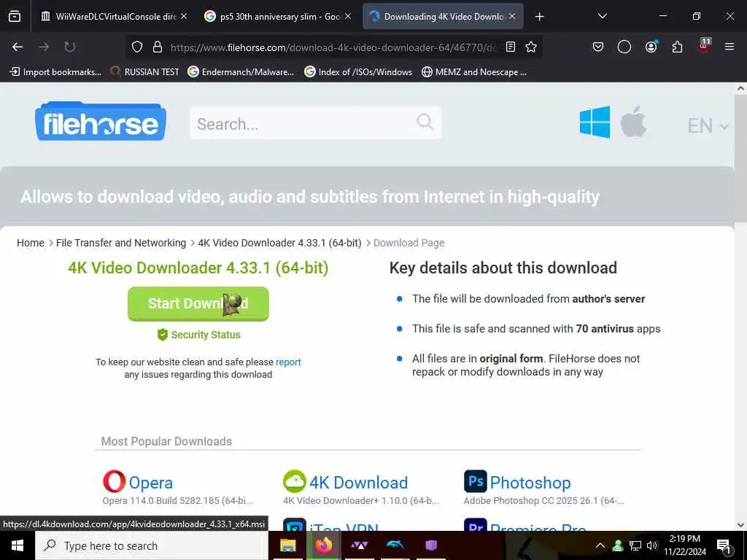Click the purple cube taskbar icon
Image resolution: width=747 pixels, height=560 pixels.
pyautogui.click(x=430, y=545)
